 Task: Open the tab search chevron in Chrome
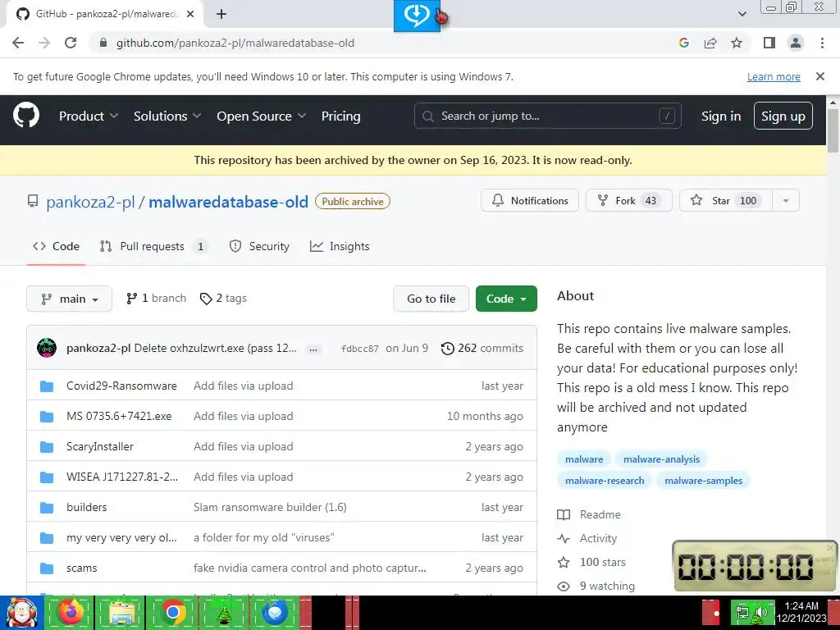pos(742,14)
